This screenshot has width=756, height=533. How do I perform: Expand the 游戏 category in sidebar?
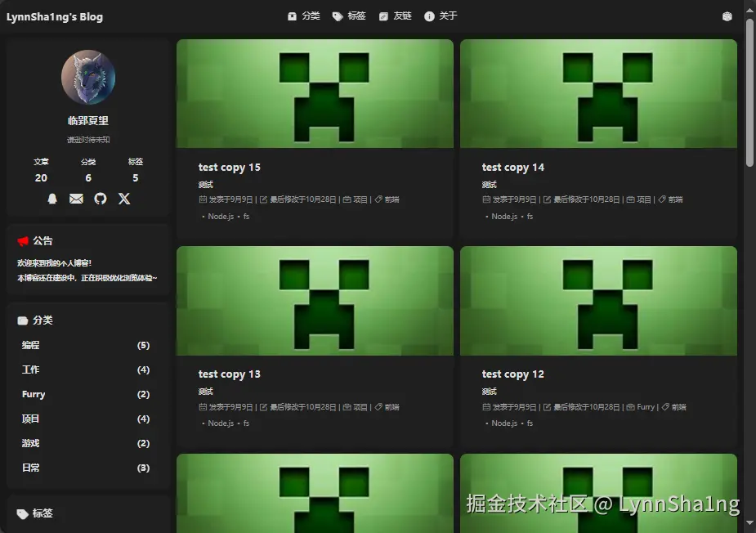[x=30, y=443]
